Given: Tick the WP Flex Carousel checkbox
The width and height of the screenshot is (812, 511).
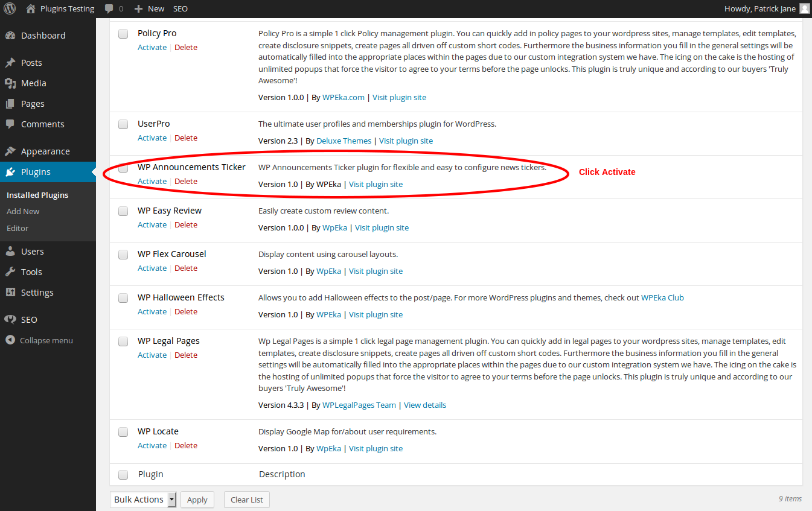Looking at the screenshot, I should point(123,255).
